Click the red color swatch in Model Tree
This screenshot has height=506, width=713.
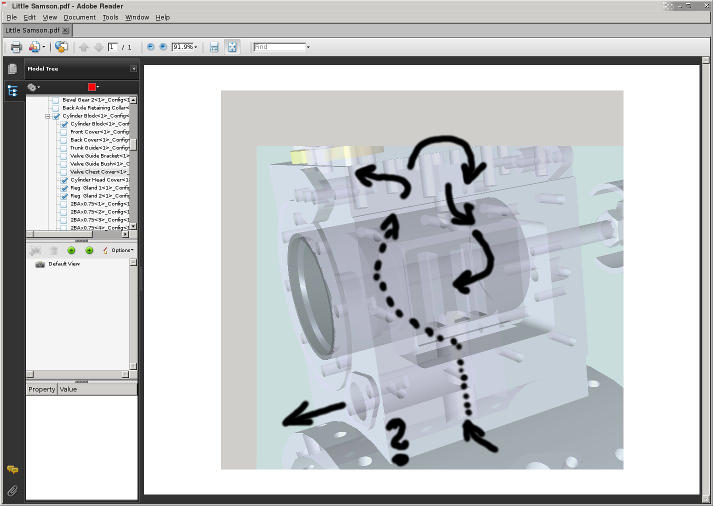pyautogui.click(x=94, y=87)
